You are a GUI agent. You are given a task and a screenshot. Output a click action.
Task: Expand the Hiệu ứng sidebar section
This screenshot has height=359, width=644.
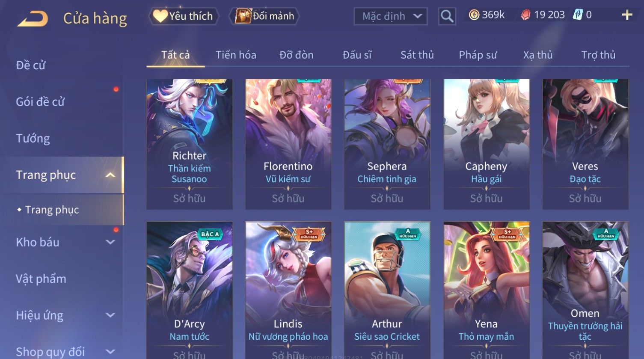click(x=110, y=315)
